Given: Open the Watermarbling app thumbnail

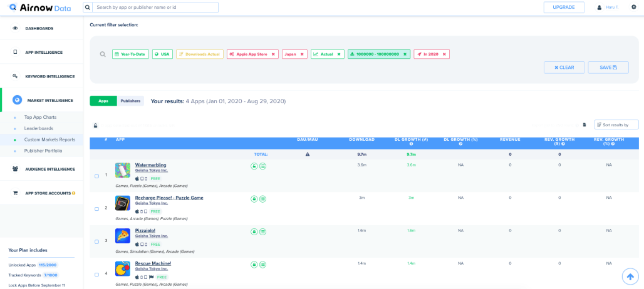Looking at the screenshot, I should coord(123,170).
